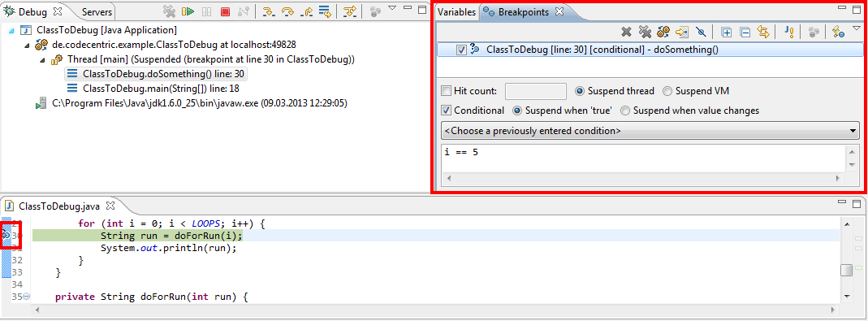868x321 pixels.
Task: Click the Resume execution icon in Debug toolbar
Action: coord(188,11)
